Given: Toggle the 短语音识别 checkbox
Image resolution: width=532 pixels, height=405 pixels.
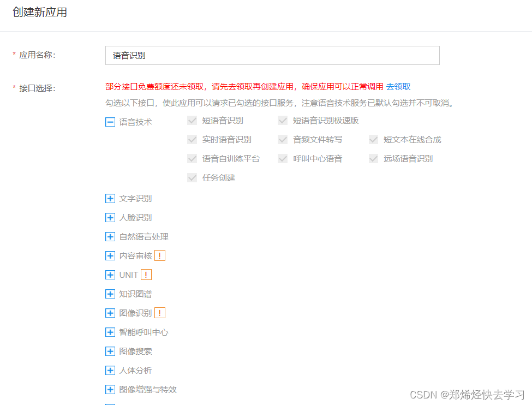Looking at the screenshot, I should pyautogui.click(x=192, y=121).
